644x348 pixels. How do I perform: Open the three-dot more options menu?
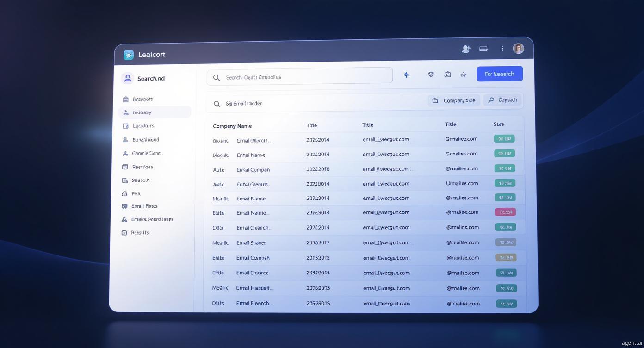coord(502,49)
